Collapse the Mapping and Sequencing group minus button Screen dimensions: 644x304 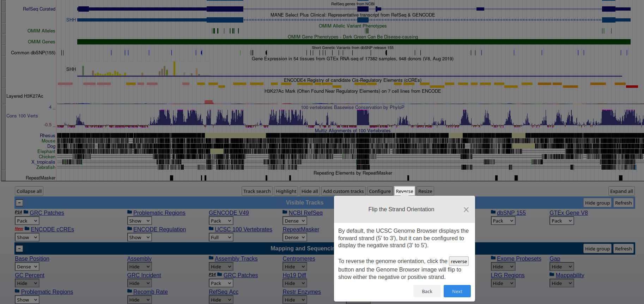[19, 249]
